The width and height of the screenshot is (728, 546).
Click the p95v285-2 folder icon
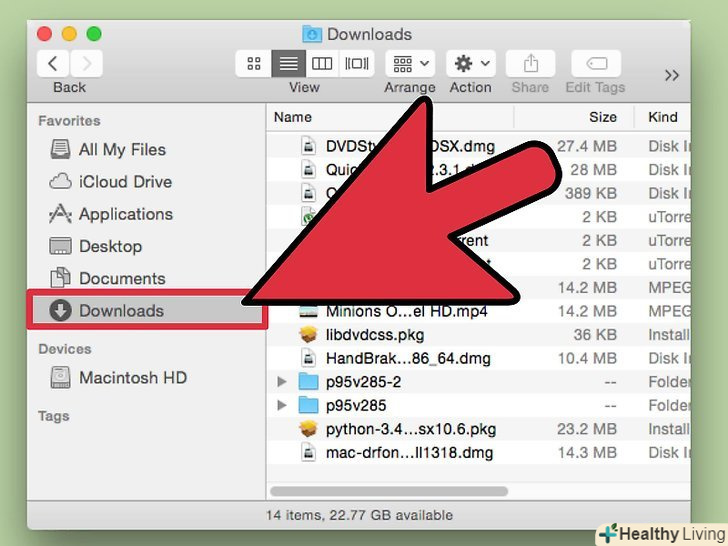[x=308, y=382]
